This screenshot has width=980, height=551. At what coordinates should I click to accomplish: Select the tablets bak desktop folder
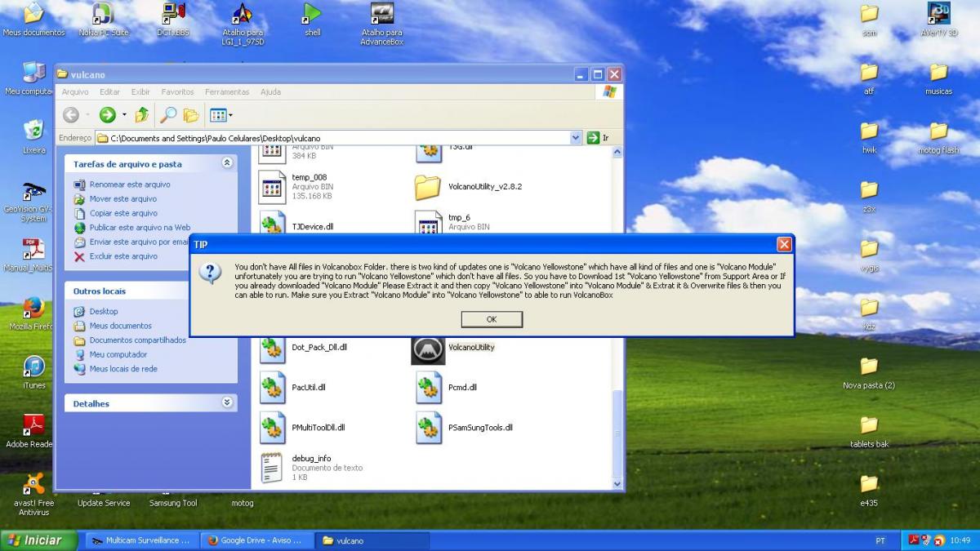tap(870, 431)
